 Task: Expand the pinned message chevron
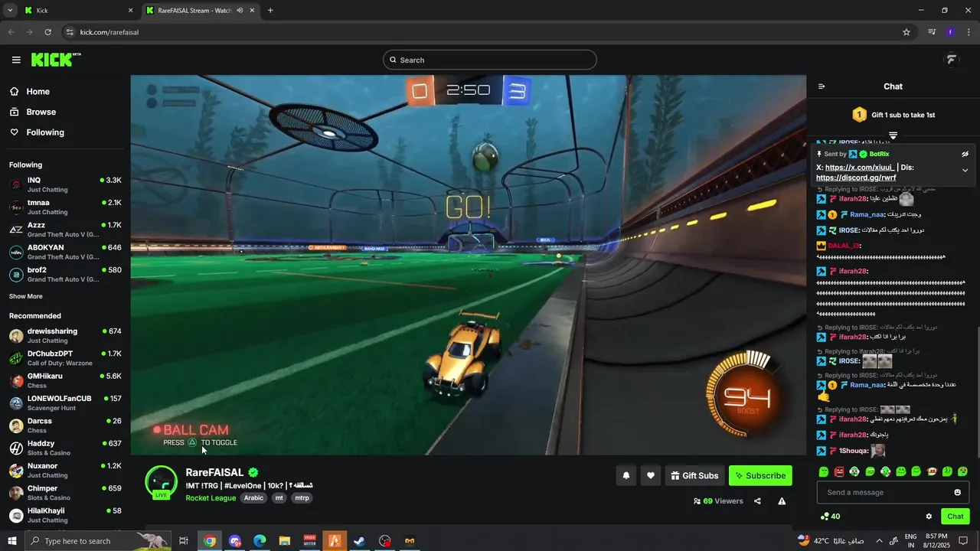click(x=965, y=171)
